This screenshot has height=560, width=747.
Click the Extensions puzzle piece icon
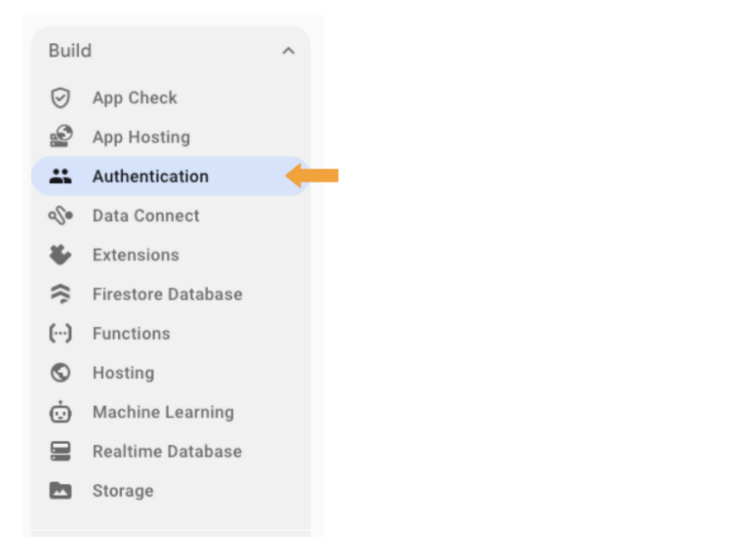[60, 255]
